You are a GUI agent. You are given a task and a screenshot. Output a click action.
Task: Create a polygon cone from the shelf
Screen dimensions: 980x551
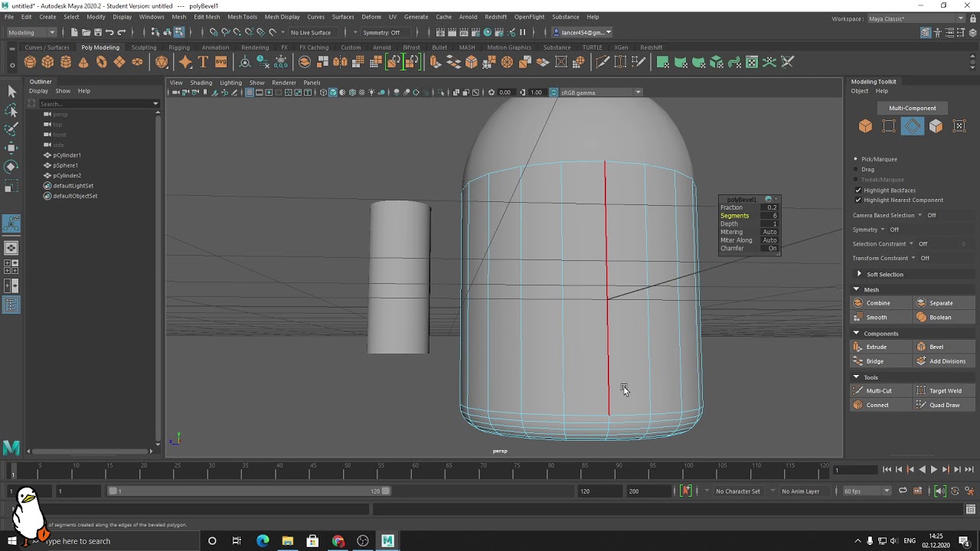tap(83, 62)
